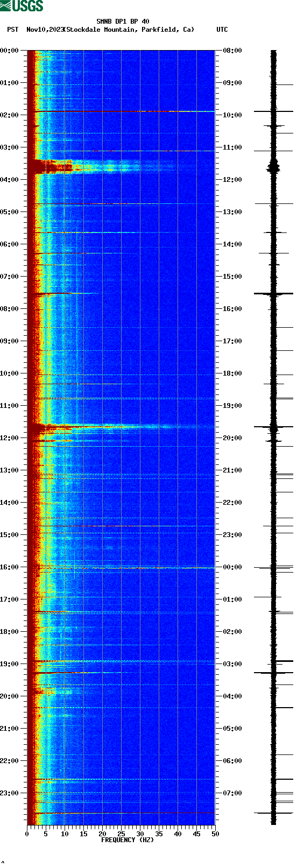Click the seismogram waveform trace beside the spectrogram
The height and width of the screenshot is (868, 297).
pos(273,437)
